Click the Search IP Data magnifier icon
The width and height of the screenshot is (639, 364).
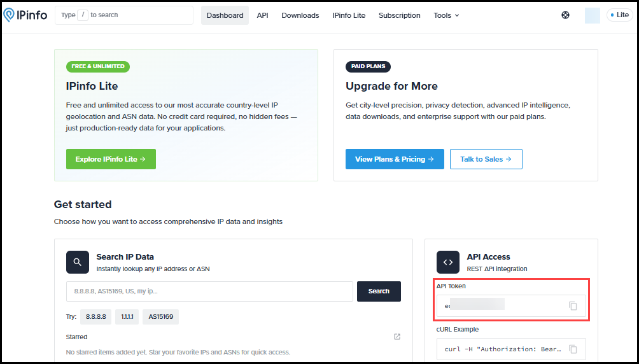click(x=78, y=262)
